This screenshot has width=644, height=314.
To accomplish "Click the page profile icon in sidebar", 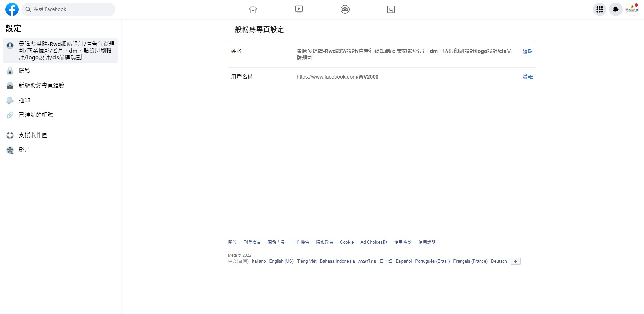I will tap(10, 45).
